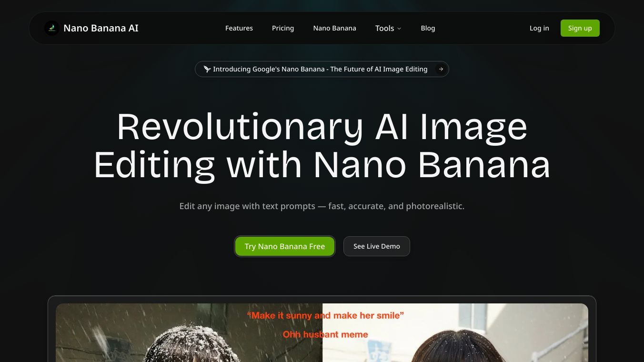Click the Log in link
Image resolution: width=644 pixels, height=362 pixels.
coord(539,28)
